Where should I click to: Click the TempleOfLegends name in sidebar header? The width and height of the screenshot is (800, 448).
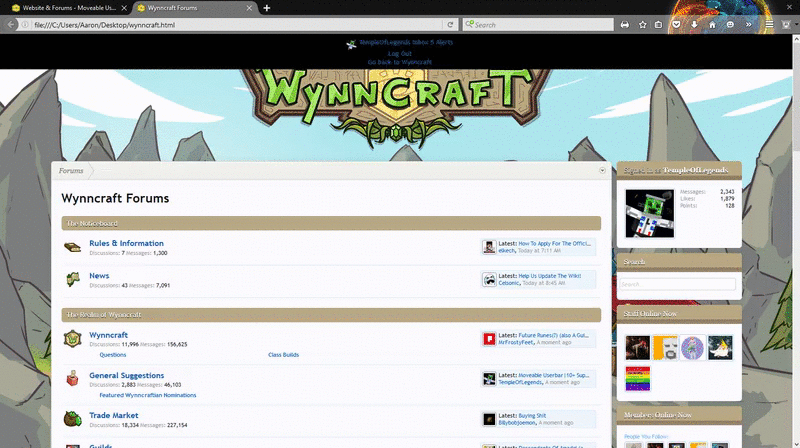(x=695, y=170)
